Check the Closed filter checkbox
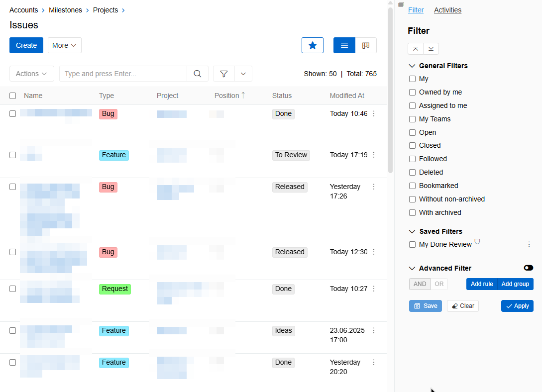This screenshot has height=392, width=542. coord(412,145)
